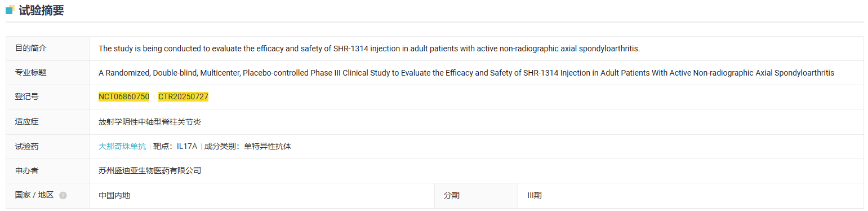868x211 pixels.
Task: Click the Phase III clinical study title text
Action: 466,73
